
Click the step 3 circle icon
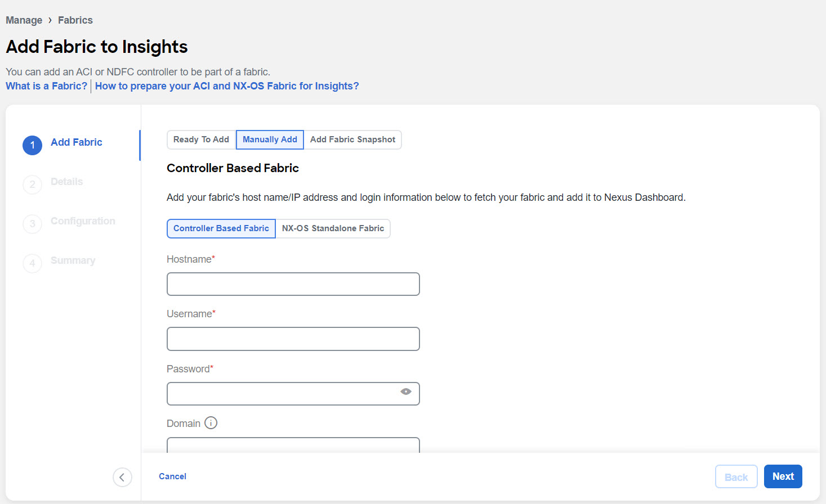click(32, 224)
